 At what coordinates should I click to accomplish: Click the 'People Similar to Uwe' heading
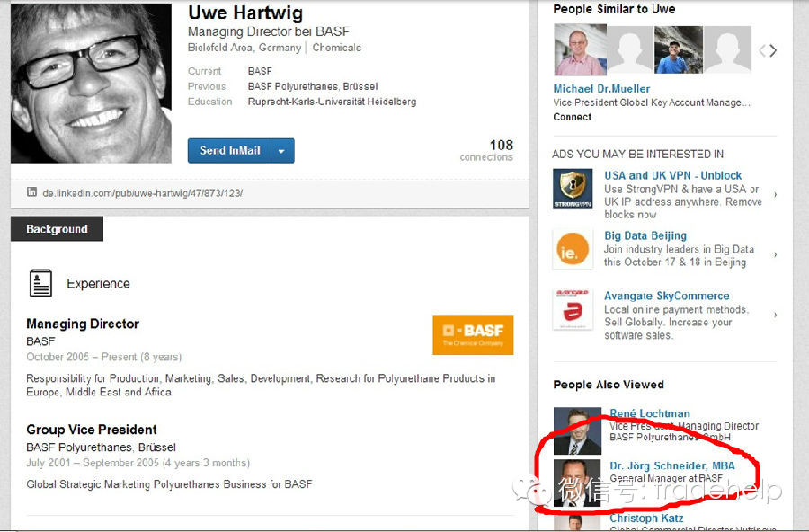pyautogui.click(x=614, y=9)
